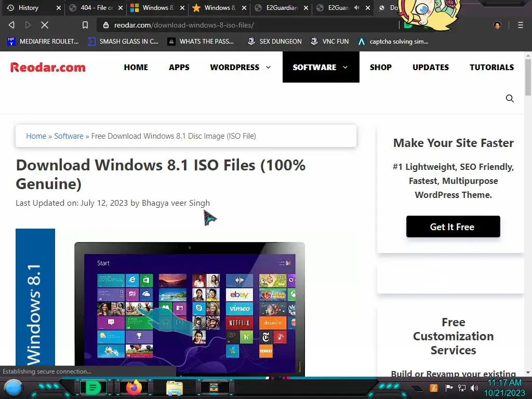Open Firefox from the taskbar
The image size is (532, 399).
point(134,388)
